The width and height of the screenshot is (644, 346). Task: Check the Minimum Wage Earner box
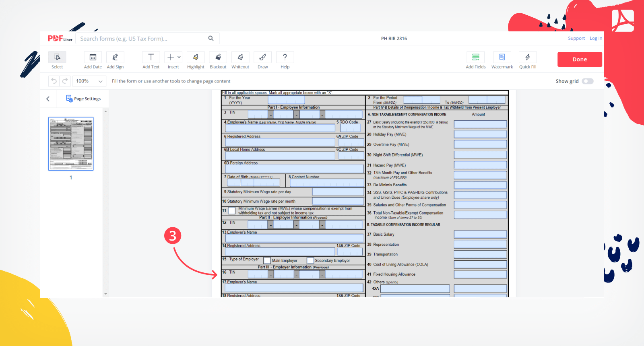click(x=232, y=211)
